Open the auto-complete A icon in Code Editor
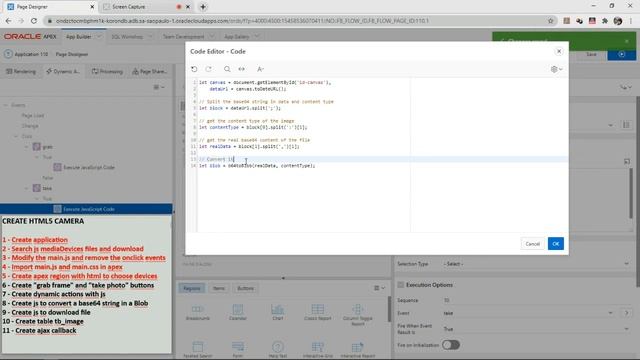This screenshot has width=640, height=360. [260, 69]
